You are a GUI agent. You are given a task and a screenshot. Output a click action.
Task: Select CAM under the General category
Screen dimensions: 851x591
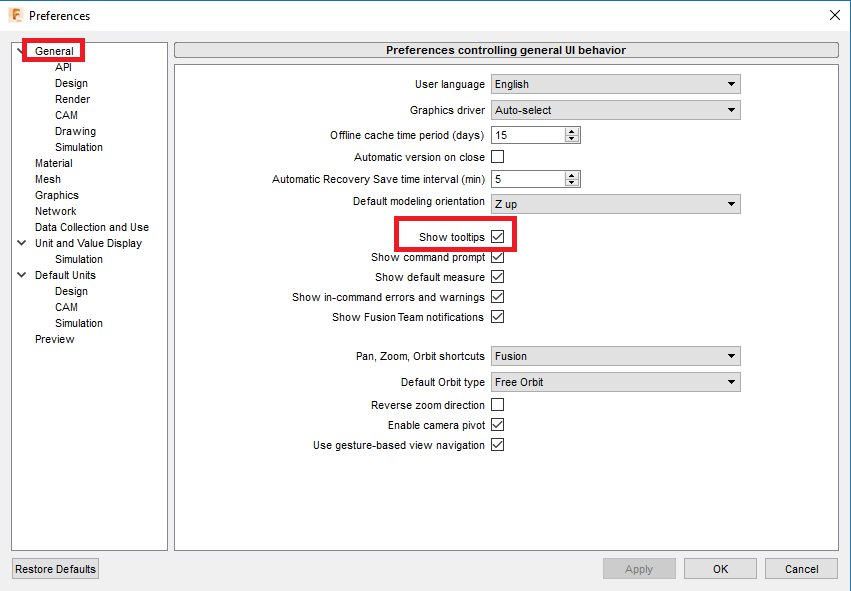coord(66,114)
